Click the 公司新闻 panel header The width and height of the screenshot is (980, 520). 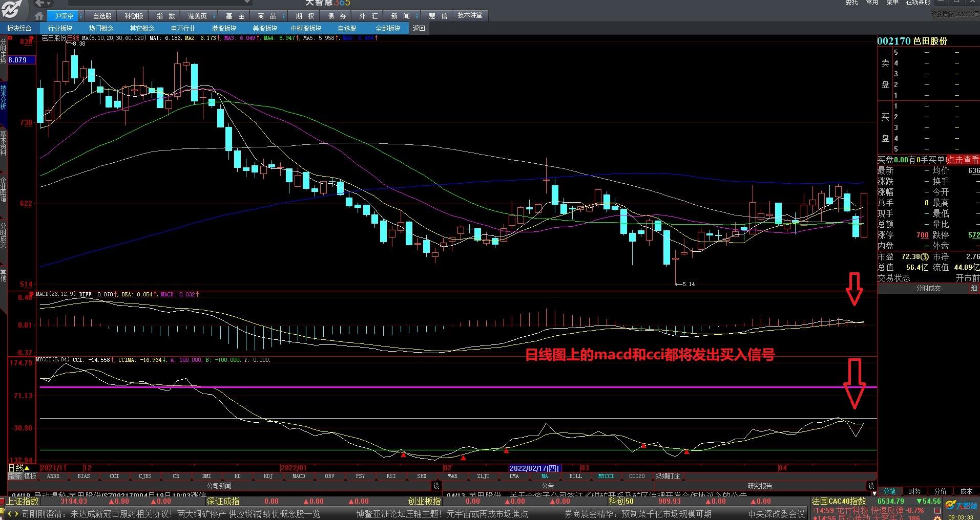219,486
